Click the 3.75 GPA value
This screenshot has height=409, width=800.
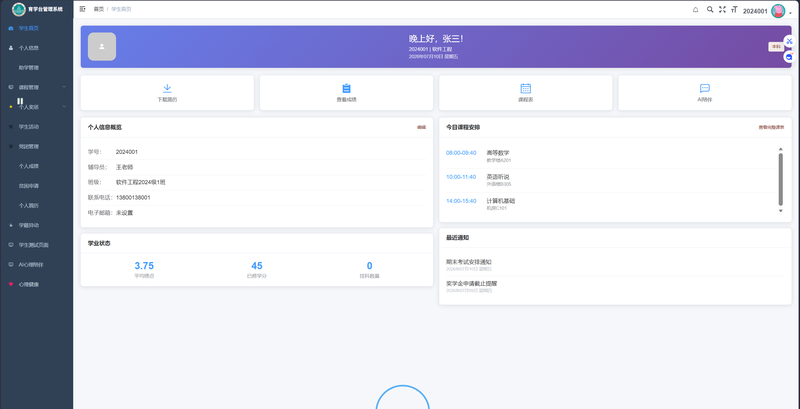coord(144,266)
